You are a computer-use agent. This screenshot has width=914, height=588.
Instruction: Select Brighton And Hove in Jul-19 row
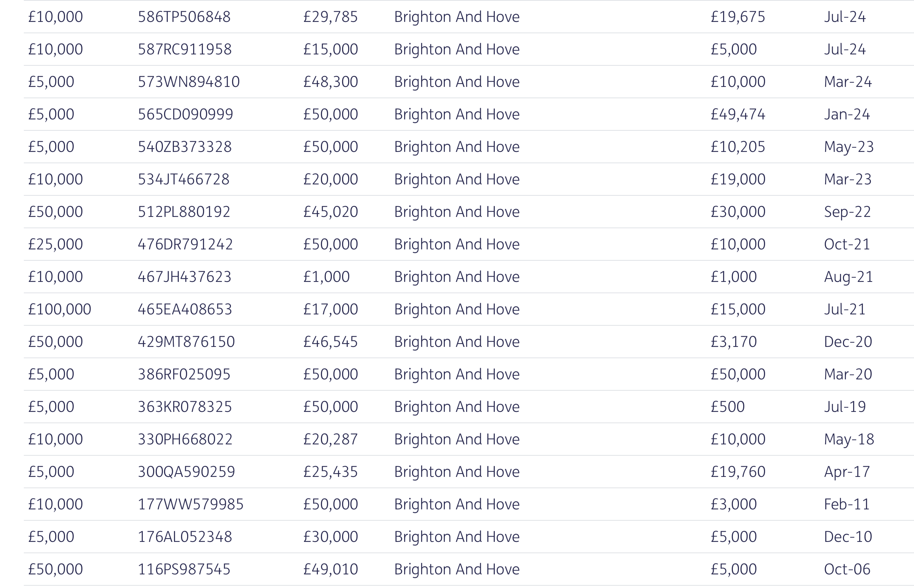pyautogui.click(x=457, y=407)
